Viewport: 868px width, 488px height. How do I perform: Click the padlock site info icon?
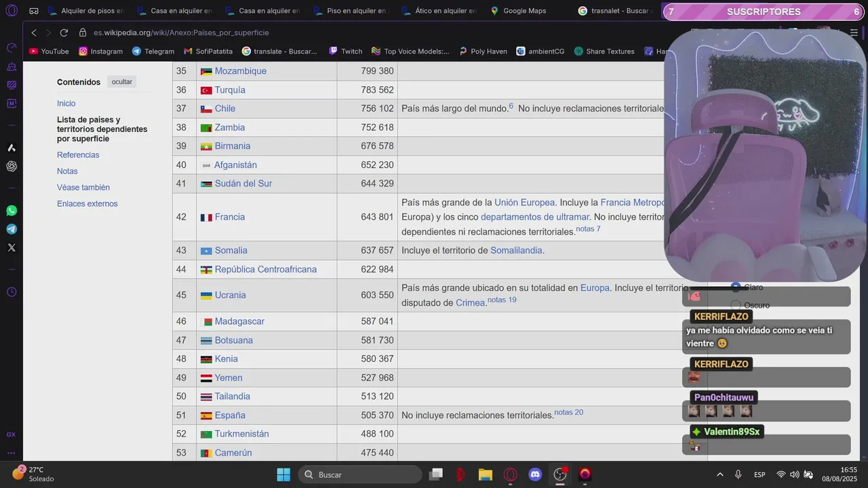[x=83, y=33]
